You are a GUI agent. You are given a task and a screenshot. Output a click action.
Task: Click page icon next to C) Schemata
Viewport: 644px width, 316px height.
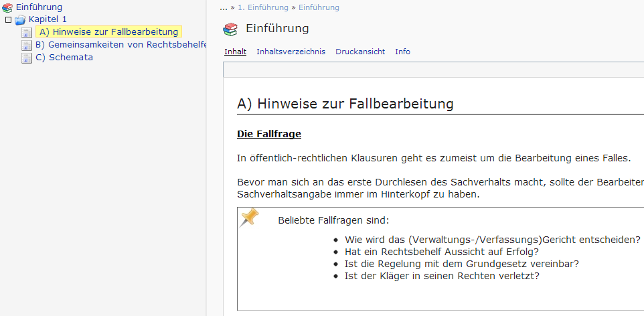pos(27,58)
